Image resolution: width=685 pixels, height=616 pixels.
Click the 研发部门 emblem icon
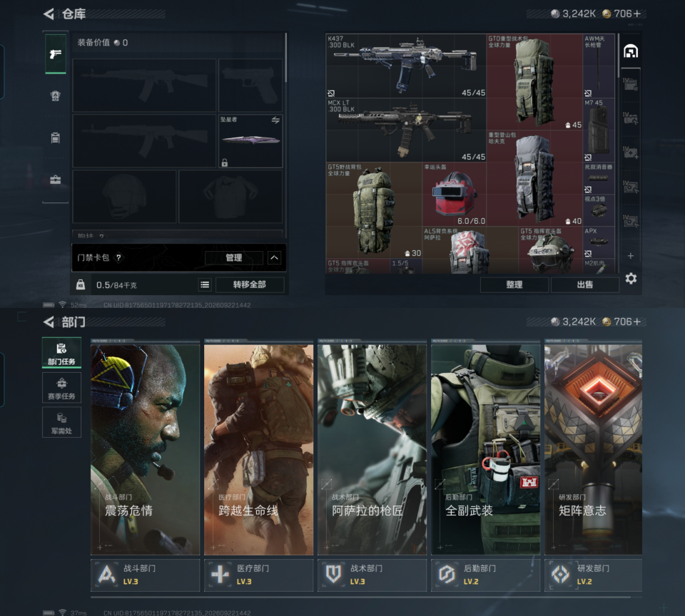tap(561, 575)
